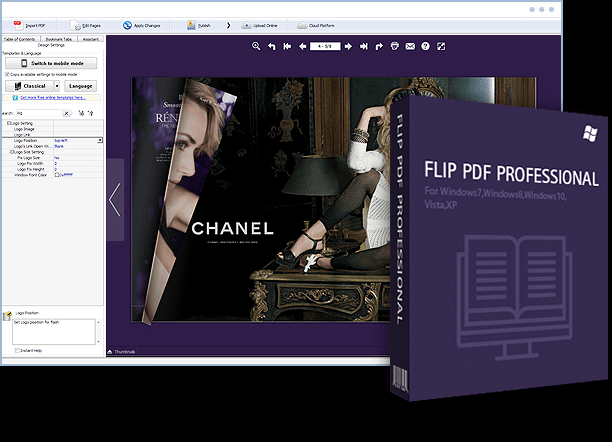
Task: Click the print icon in viewer
Action: pyautogui.click(x=395, y=46)
